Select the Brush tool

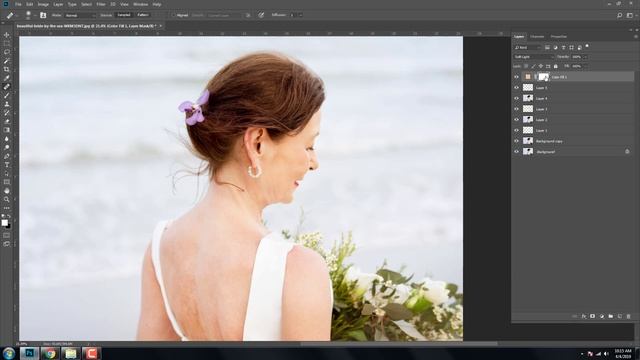tap(7, 96)
